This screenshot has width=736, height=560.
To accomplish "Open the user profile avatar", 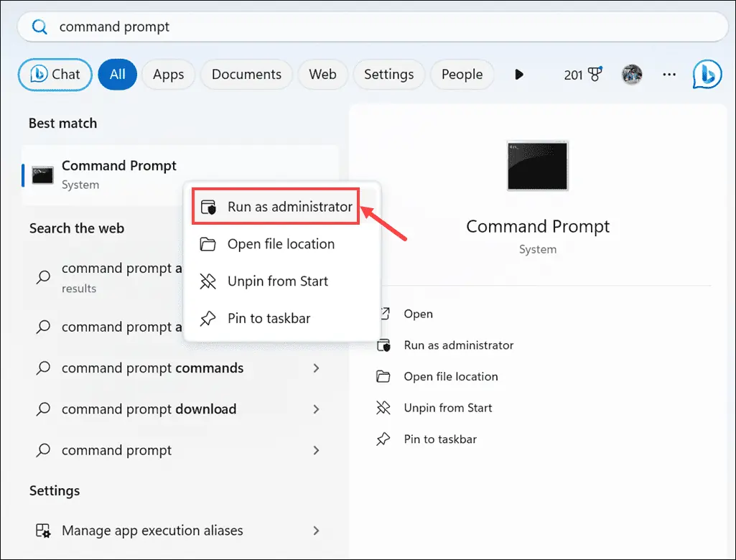I will click(x=632, y=74).
